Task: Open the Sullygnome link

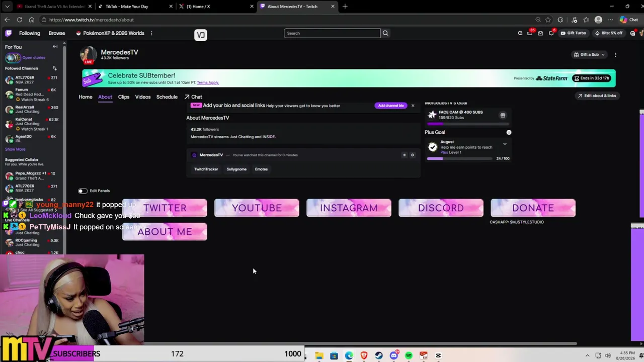Action: pyautogui.click(x=236, y=169)
